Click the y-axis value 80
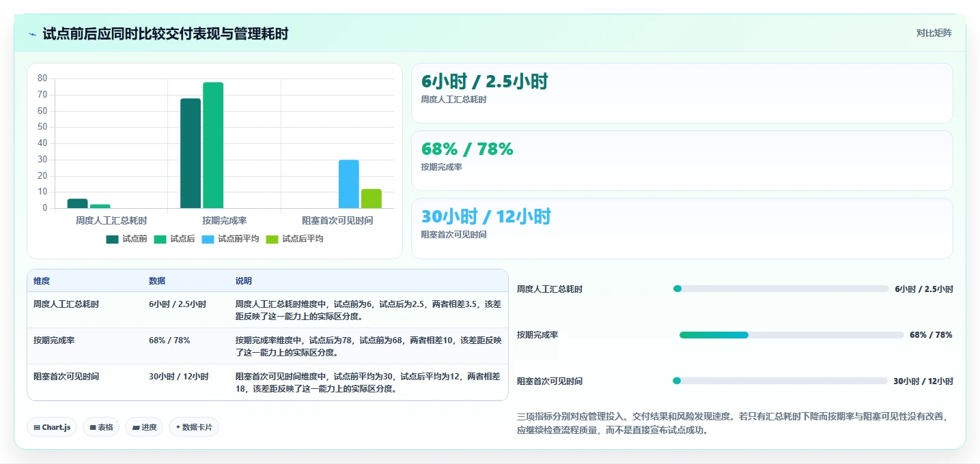Image resolution: width=980 pixels, height=464 pixels. pyautogui.click(x=42, y=78)
